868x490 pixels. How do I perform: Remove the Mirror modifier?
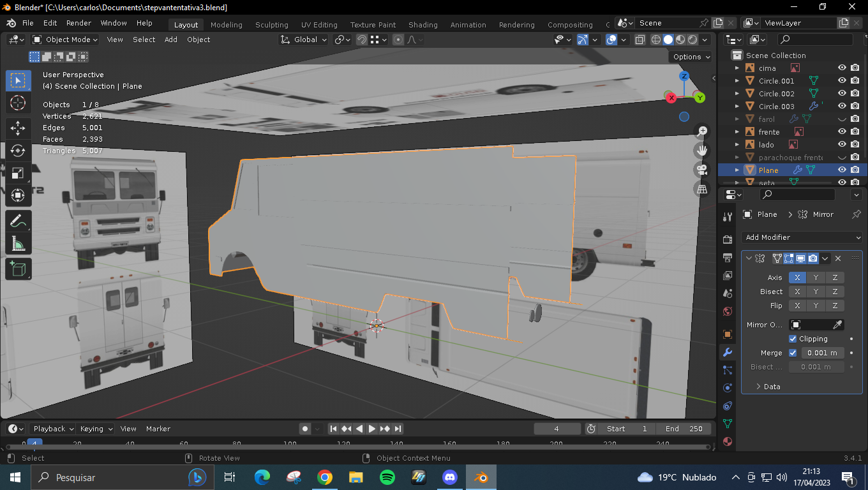(x=838, y=258)
